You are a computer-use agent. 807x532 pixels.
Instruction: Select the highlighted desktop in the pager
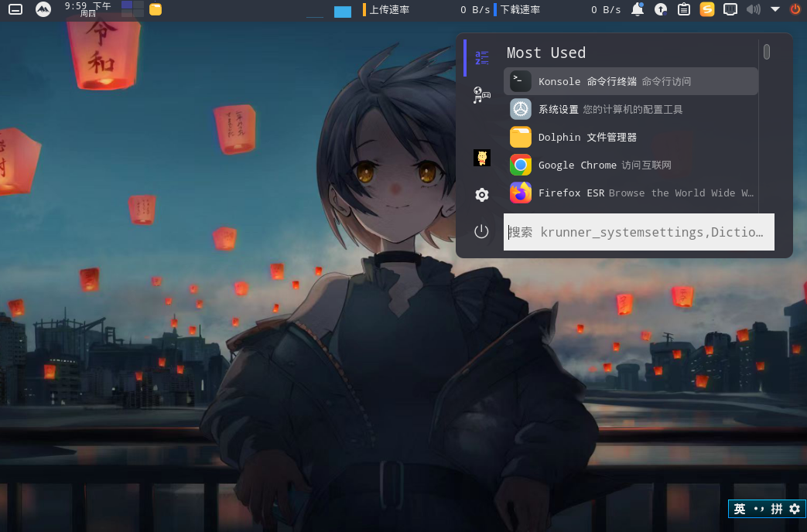click(x=127, y=5)
